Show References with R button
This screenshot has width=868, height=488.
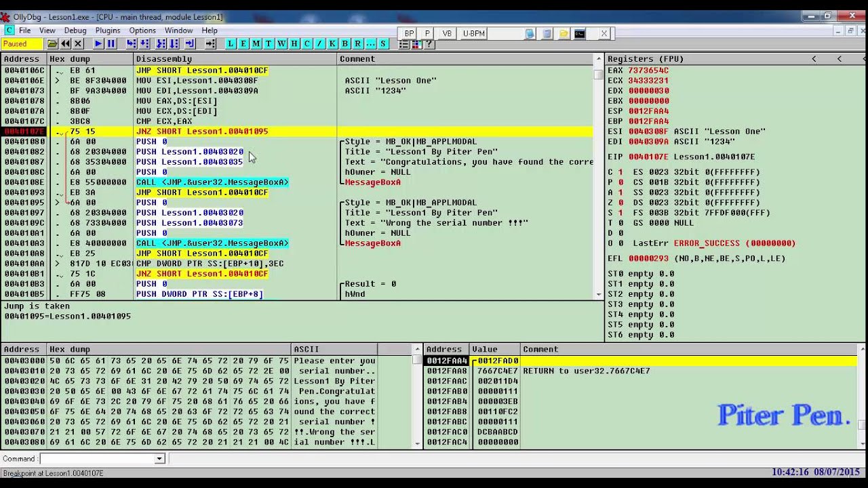(357, 43)
